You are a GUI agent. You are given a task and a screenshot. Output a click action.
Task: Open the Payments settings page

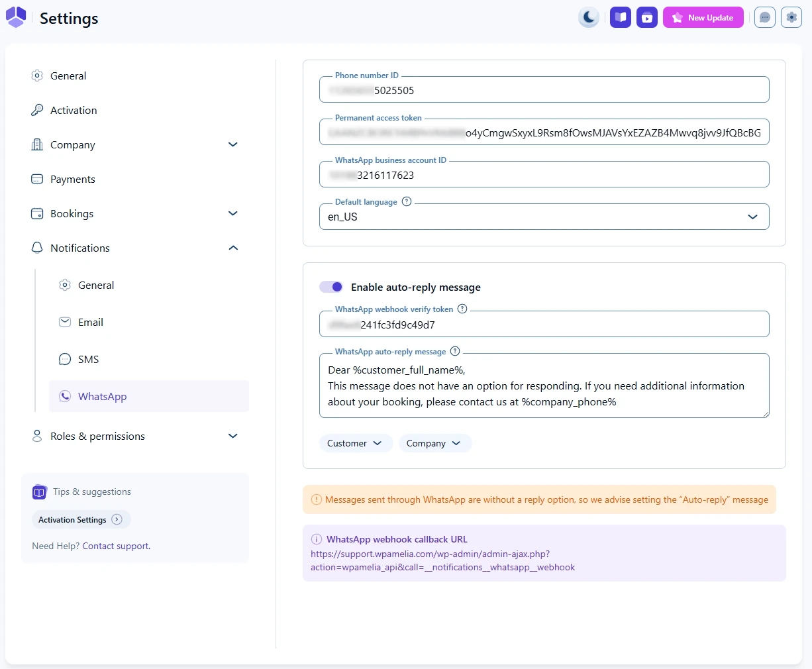point(72,179)
